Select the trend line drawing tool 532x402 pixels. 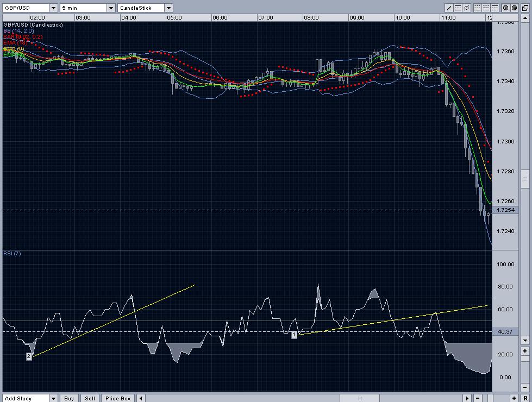[449, 8]
